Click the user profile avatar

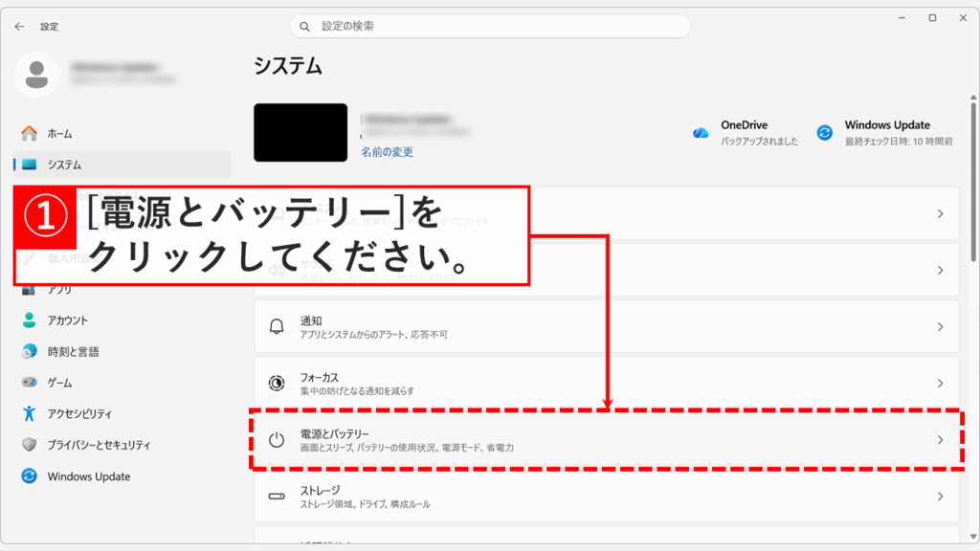(x=36, y=74)
